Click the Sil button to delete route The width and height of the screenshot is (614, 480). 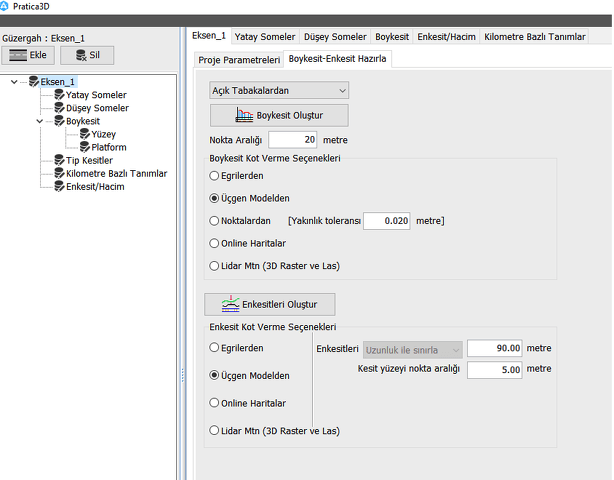pyautogui.click(x=87, y=56)
